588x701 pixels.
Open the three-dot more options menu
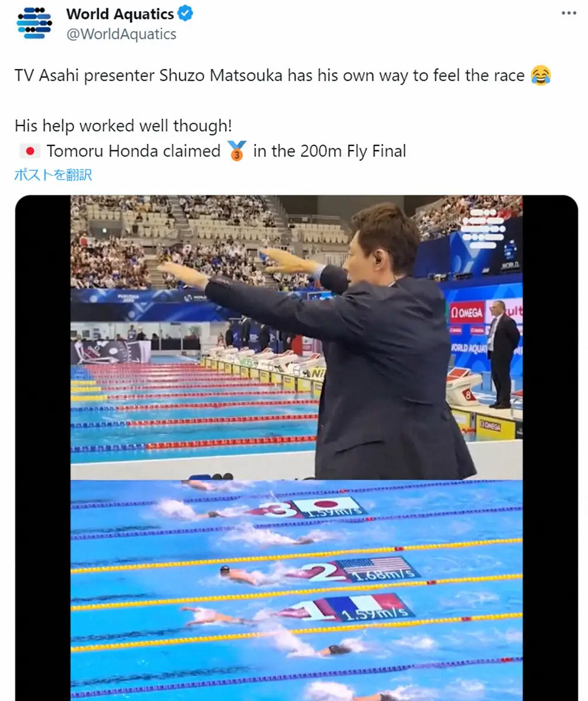click(x=568, y=13)
